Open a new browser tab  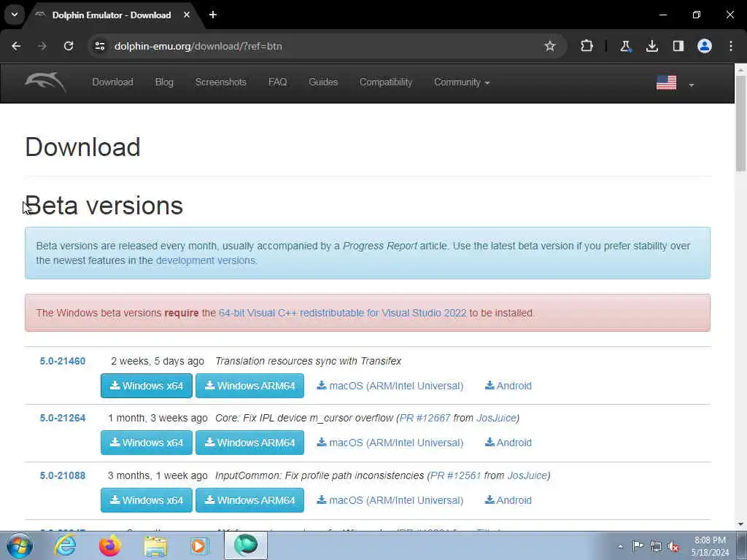213,15
